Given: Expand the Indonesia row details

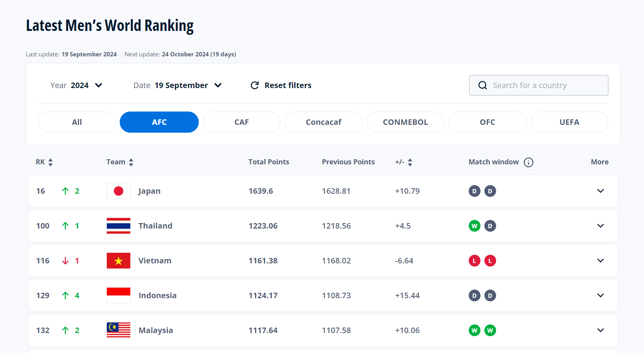Looking at the screenshot, I should point(600,295).
